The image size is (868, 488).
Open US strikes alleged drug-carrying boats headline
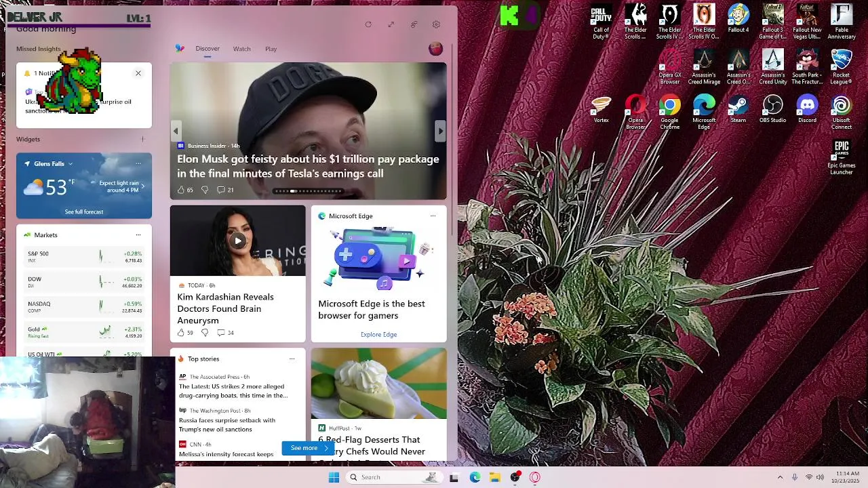click(233, 391)
